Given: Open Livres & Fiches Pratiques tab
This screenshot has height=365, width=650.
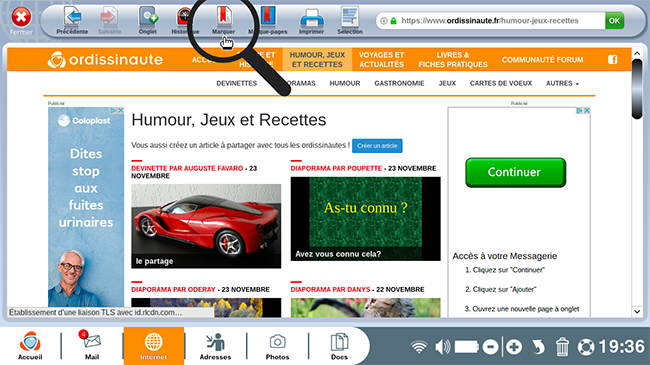Looking at the screenshot, I should point(453,60).
